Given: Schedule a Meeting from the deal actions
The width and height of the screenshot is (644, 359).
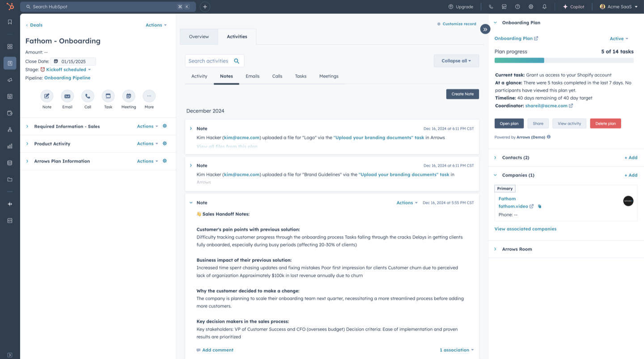Looking at the screenshot, I should (x=129, y=96).
